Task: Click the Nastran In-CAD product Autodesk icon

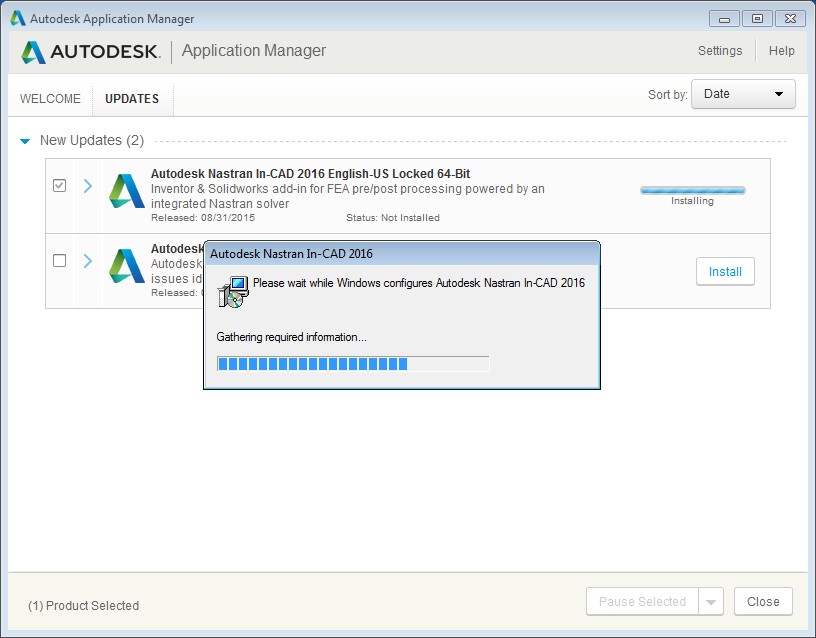Action: click(126, 191)
